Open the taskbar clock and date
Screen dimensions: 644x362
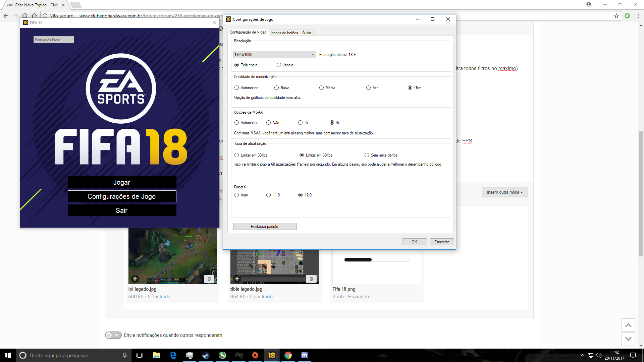coord(614,355)
